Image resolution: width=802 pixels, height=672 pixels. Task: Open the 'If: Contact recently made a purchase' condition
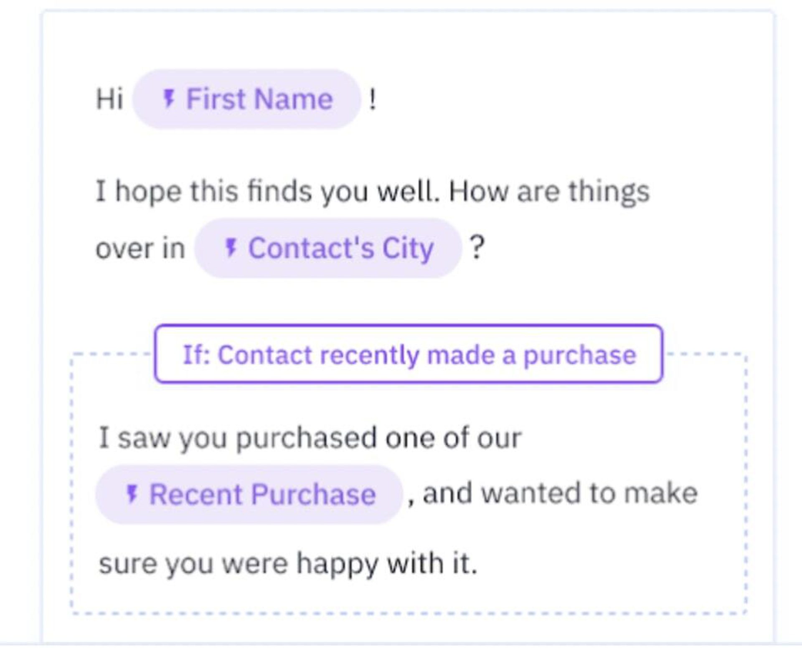click(x=409, y=354)
